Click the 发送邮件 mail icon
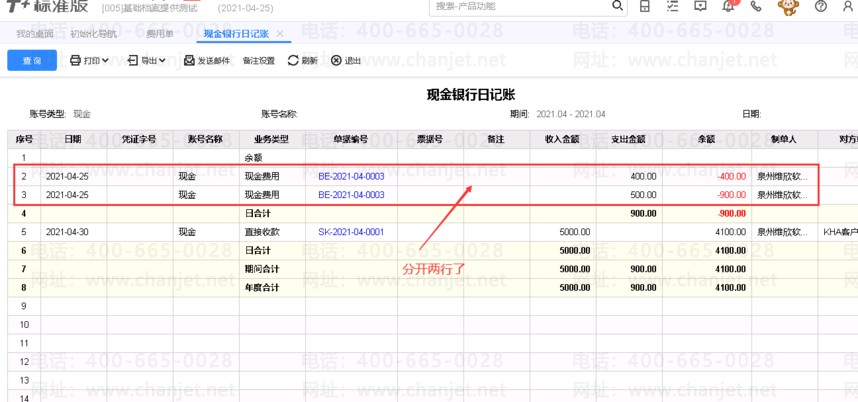The width and height of the screenshot is (858, 402). pos(189,61)
